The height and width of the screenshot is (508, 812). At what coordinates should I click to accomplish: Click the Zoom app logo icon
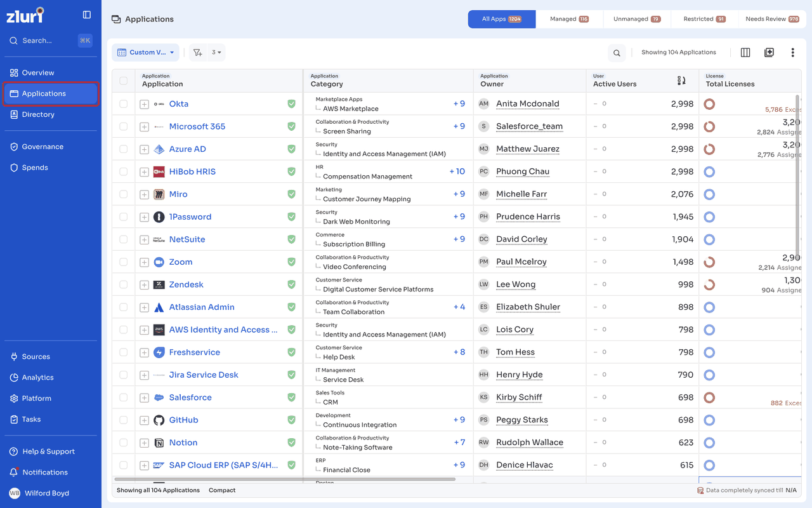[x=159, y=262]
